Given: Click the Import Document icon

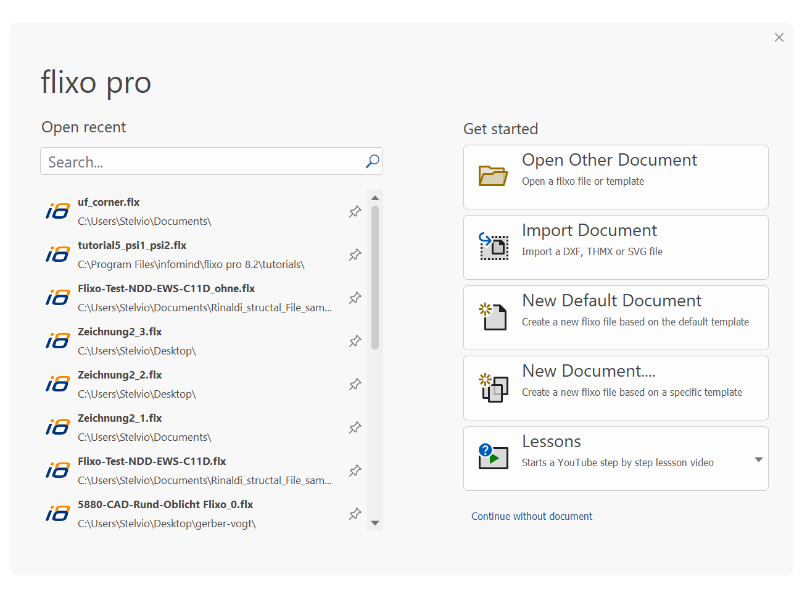Looking at the screenshot, I should click(x=493, y=246).
